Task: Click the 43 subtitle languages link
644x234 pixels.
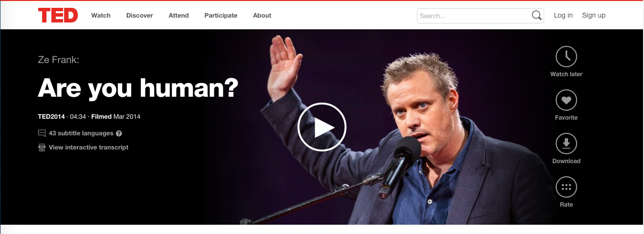Action: point(81,133)
